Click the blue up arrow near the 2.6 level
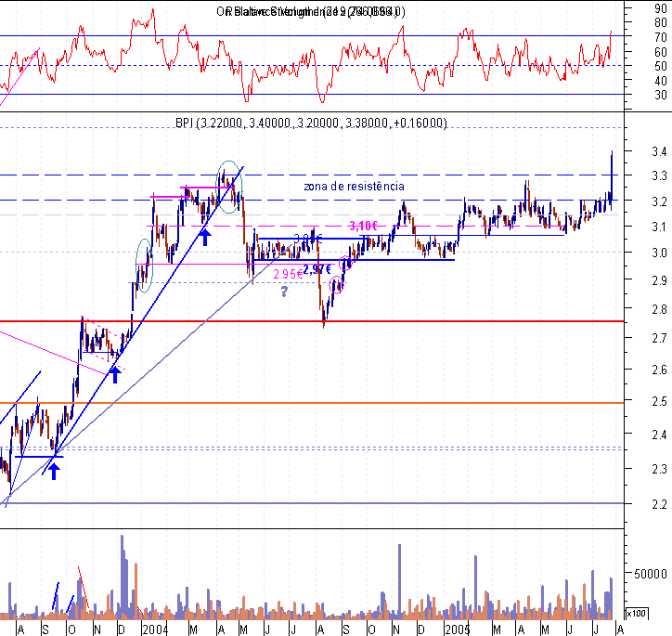672x636 pixels. pyautogui.click(x=114, y=375)
